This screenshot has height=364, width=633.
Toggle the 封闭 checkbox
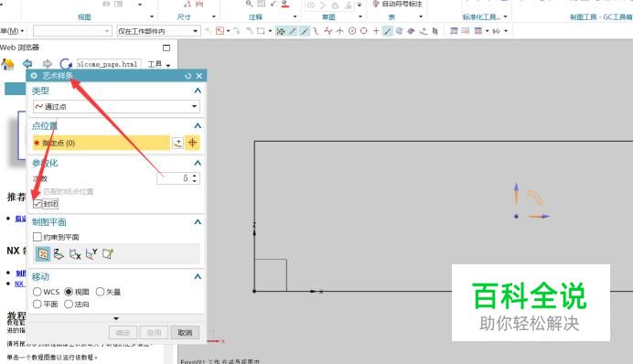pos(38,204)
